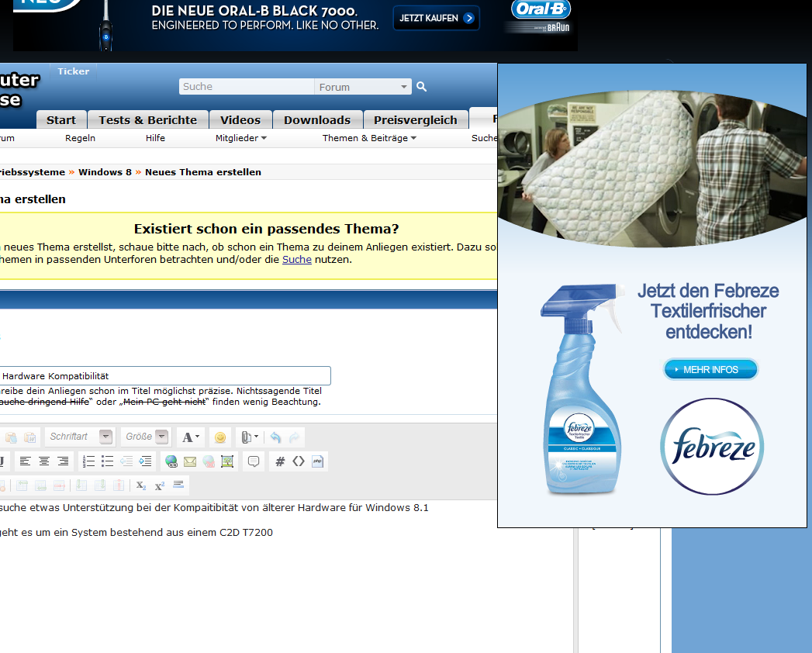Click the search magnifier icon
Screen dimensions: 812x653
[x=422, y=87]
